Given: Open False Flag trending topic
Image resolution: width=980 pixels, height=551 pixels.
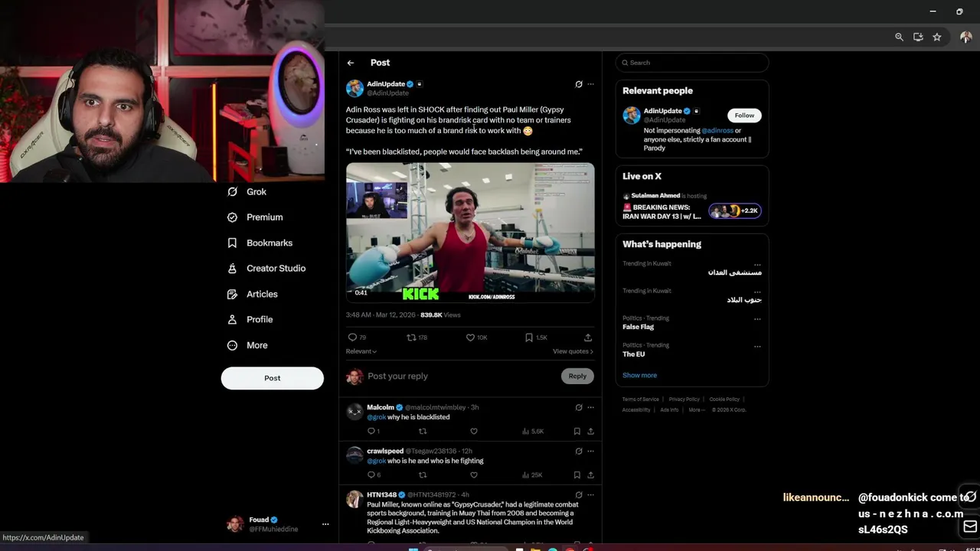Looking at the screenshot, I should click(638, 327).
